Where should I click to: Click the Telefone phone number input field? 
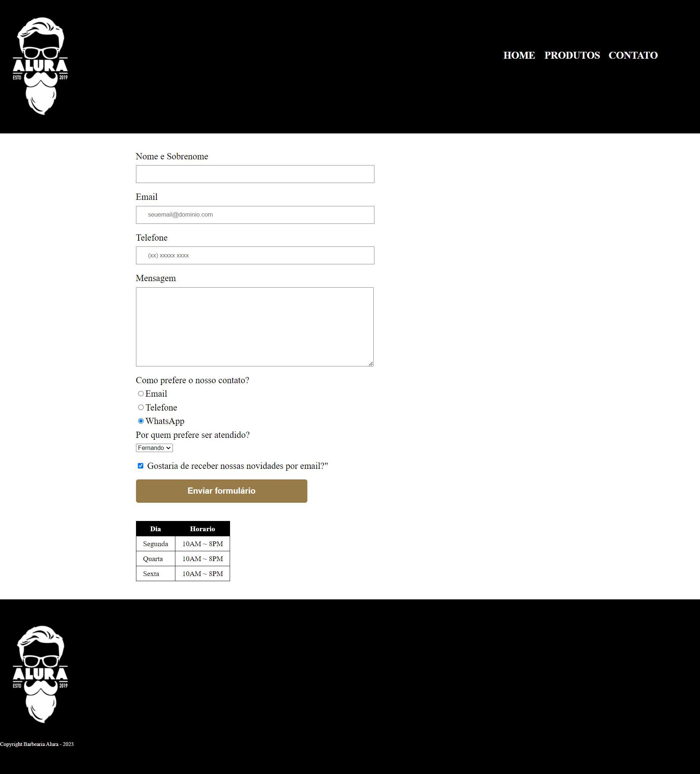(x=255, y=255)
